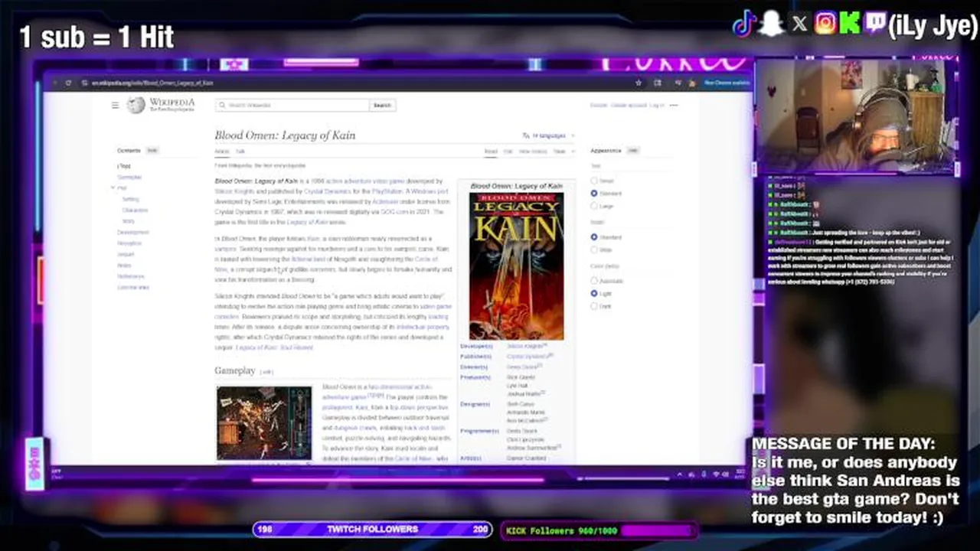Collapse the Plot section in contents
Screen dimensions: 980x551
(x=113, y=187)
